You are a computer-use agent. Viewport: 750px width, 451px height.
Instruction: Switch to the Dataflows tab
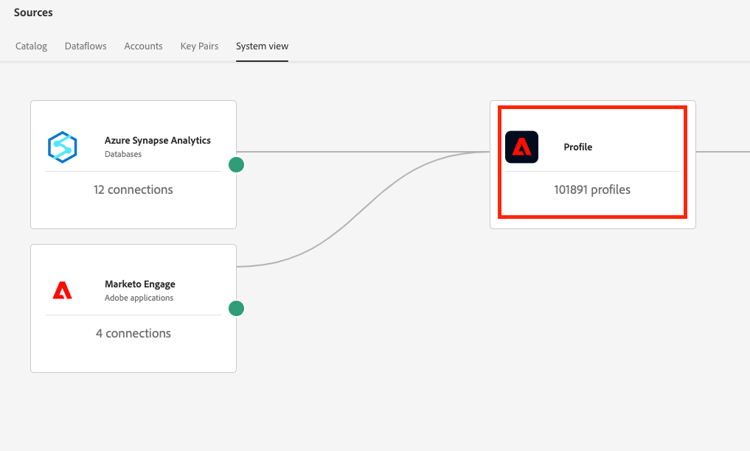coord(85,46)
